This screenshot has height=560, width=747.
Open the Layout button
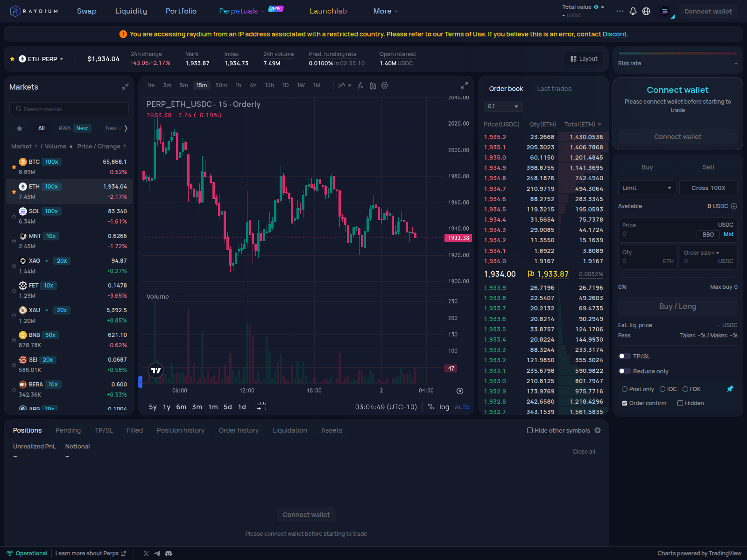[584, 59]
